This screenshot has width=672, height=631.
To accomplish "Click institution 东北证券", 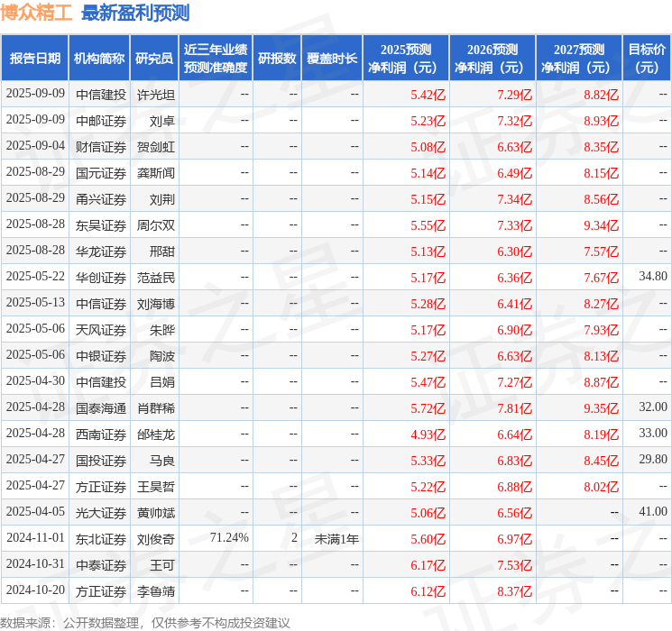I will 101,539.
